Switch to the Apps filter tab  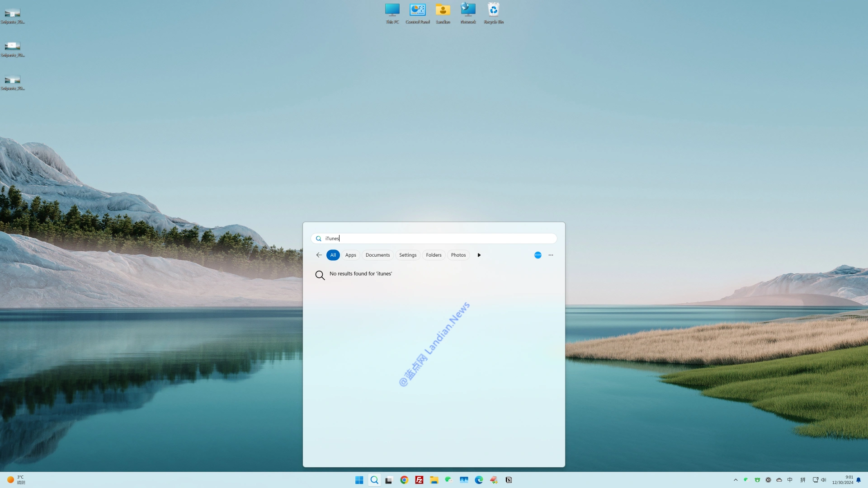click(350, 255)
